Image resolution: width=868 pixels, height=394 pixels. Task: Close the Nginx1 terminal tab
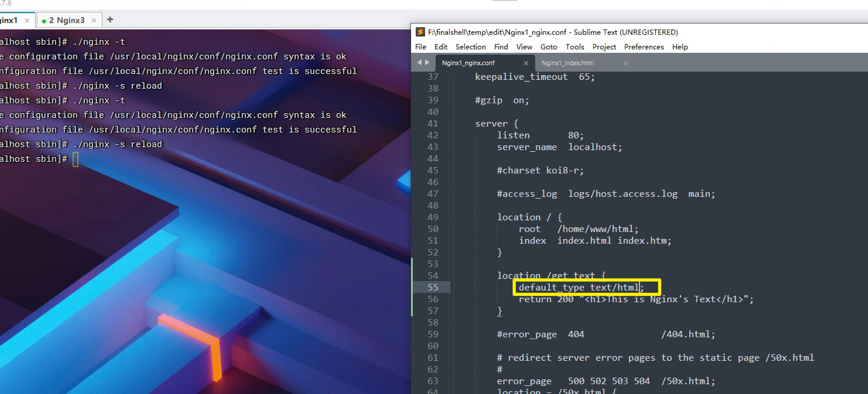[27, 20]
